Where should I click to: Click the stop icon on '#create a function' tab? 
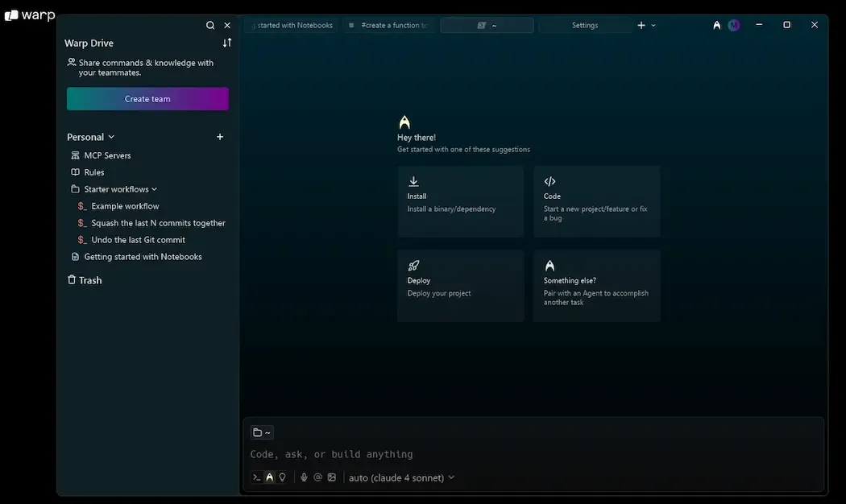click(351, 25)
